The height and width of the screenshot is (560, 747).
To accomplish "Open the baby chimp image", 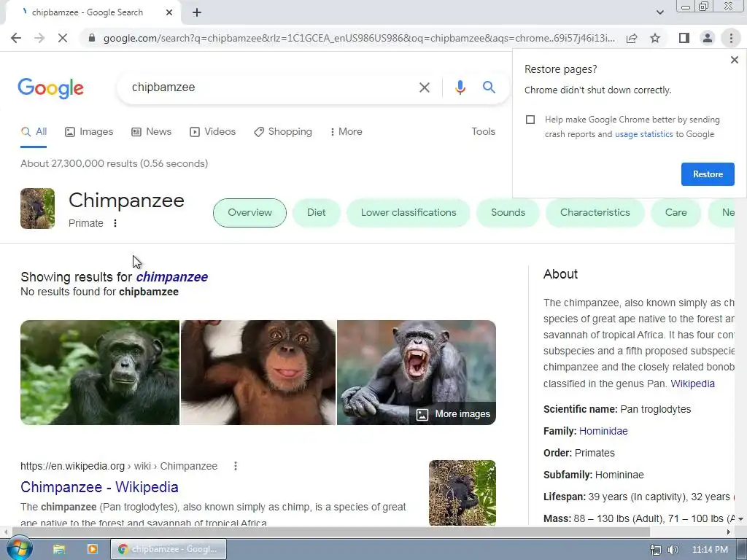I will (258, 373).
